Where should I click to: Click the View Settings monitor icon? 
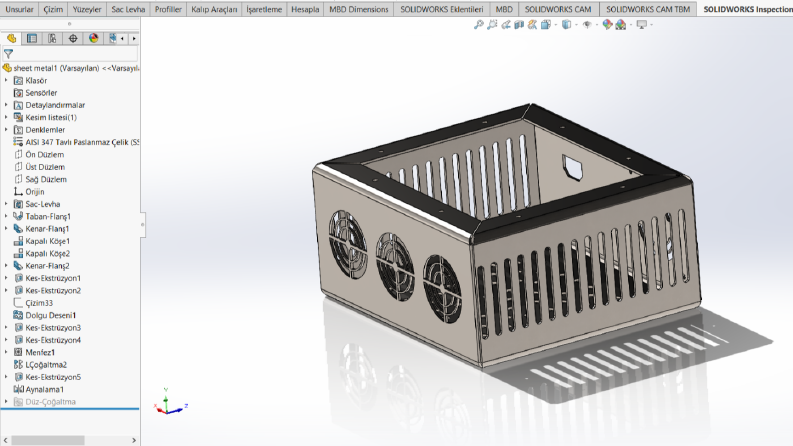[641, 24]
